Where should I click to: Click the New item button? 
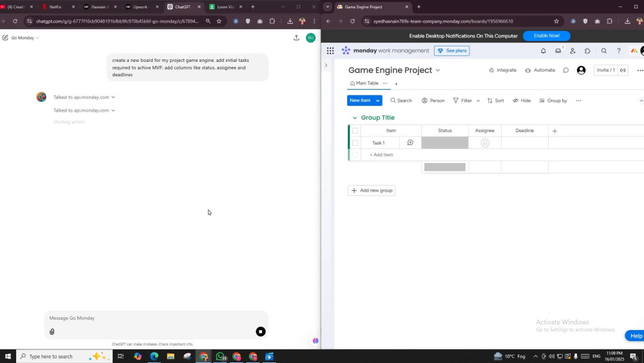(x=360, y=101)
